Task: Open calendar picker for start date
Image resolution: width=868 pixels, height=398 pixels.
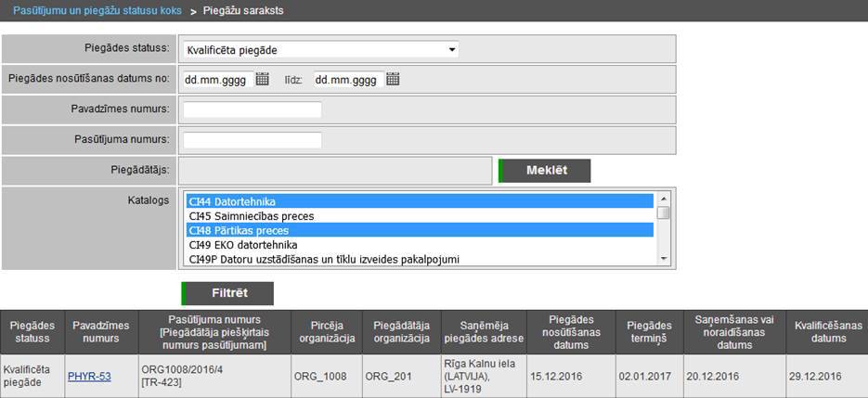Action: (x=262, y=80)
